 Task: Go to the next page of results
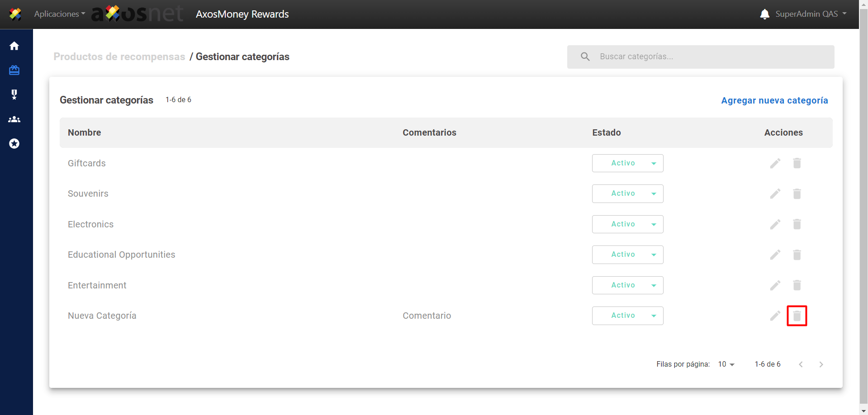pyautogui.click(x=821, y=364)
